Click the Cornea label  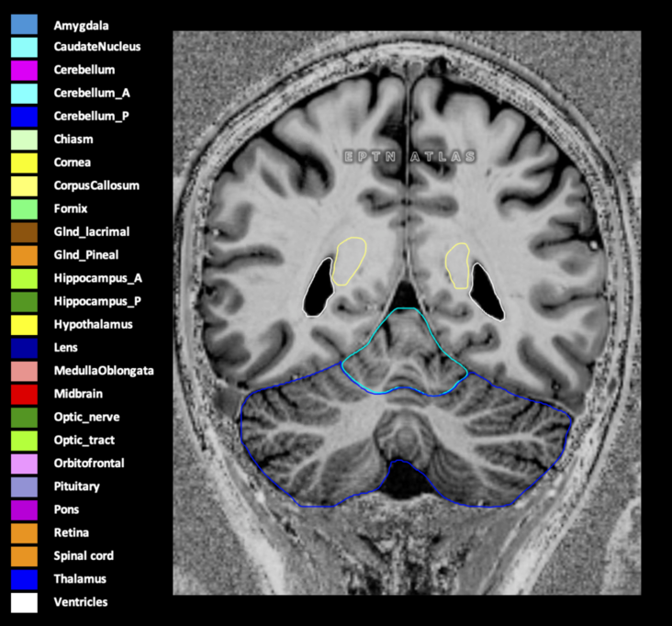pyautogui.click(x=72, y=162)
